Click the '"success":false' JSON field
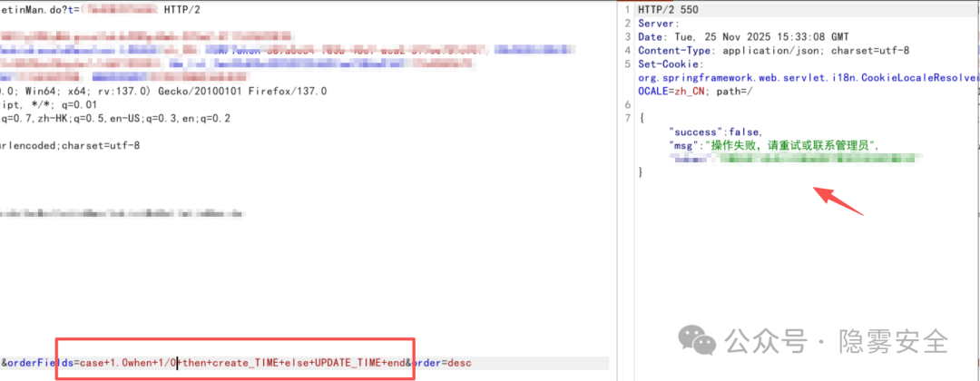This screenshot has height=381, width=980. coord(715,132)
